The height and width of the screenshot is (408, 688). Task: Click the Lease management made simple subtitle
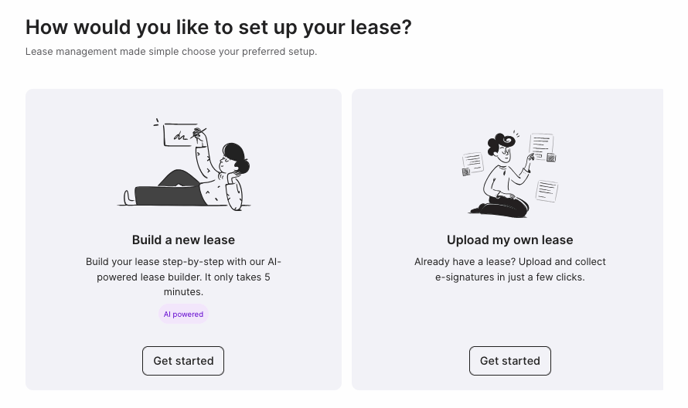171,51
